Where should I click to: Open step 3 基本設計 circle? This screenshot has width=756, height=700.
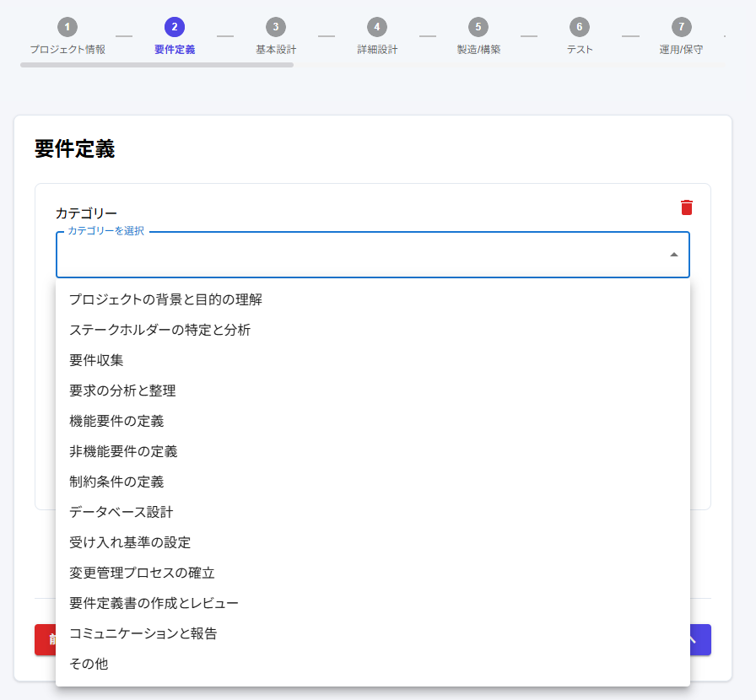(x=274, y=26)
